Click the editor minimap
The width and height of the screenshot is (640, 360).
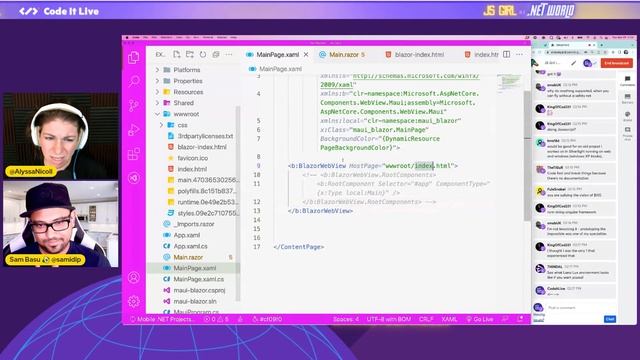coord(509,84)
